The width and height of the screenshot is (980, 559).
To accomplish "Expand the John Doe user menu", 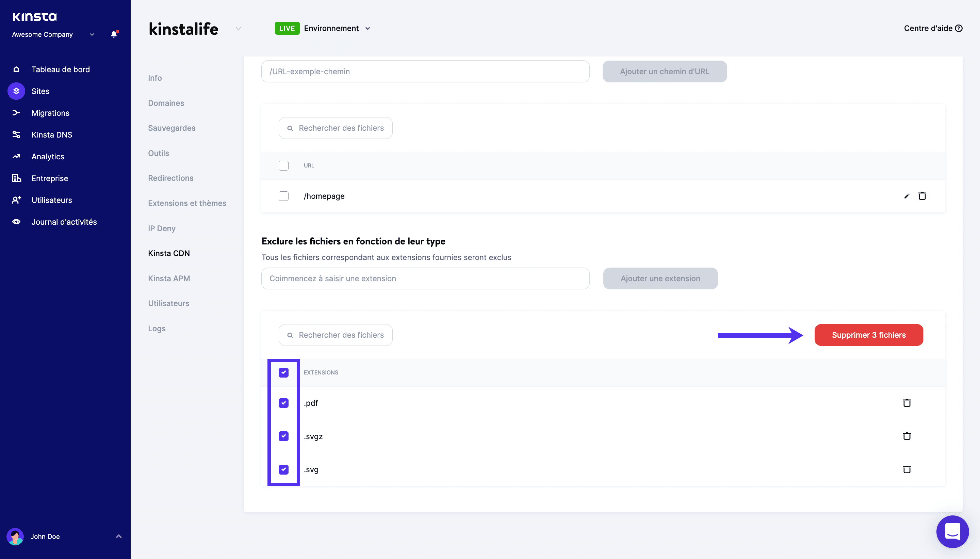I will tap(118, 536).
